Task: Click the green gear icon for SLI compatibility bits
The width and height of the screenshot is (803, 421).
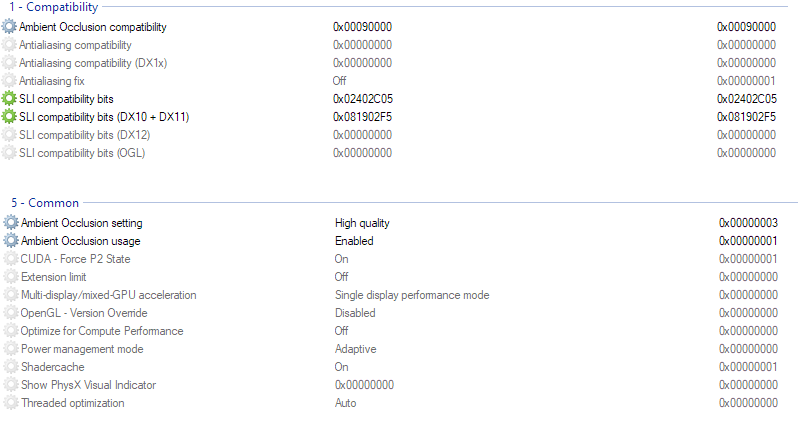Action: pyautogui.click(x=10, y=99)
